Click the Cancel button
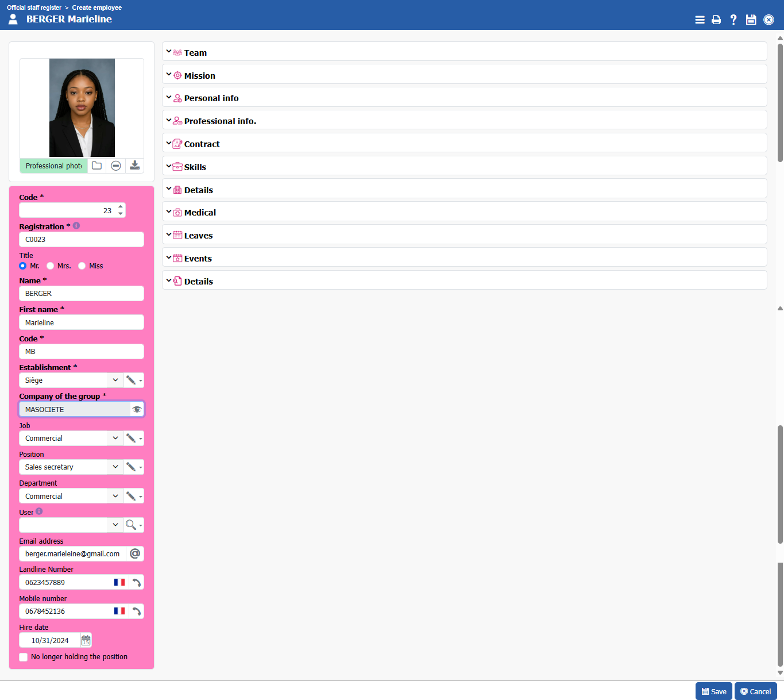This screenshot has height=700, width=784. (x=755, y=691)
